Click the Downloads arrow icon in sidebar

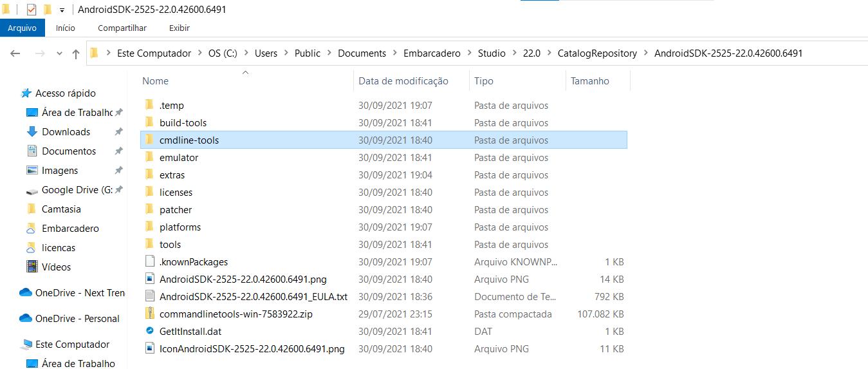32,132
